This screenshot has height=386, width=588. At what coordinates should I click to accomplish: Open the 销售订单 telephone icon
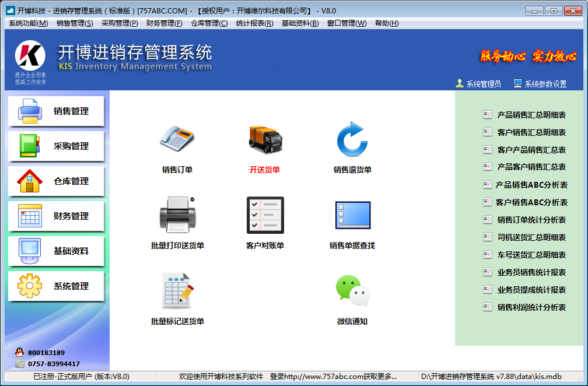[177, 138]
